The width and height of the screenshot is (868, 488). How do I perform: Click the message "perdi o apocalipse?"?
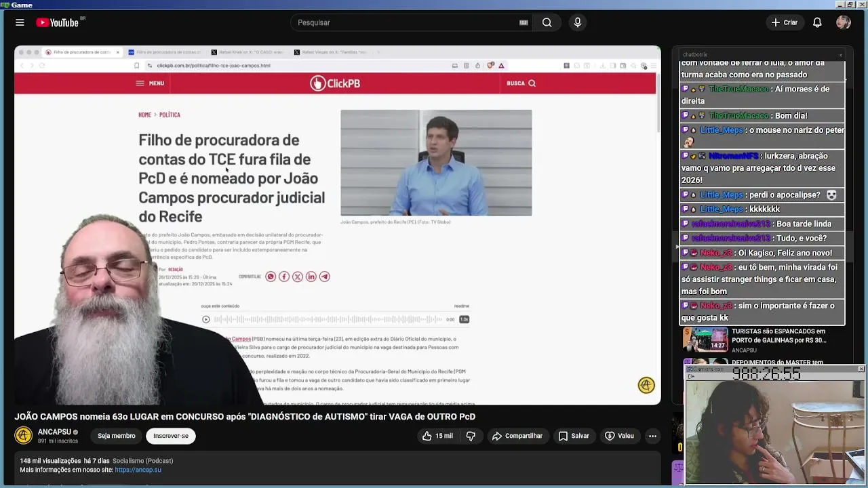tap(785, 195)
